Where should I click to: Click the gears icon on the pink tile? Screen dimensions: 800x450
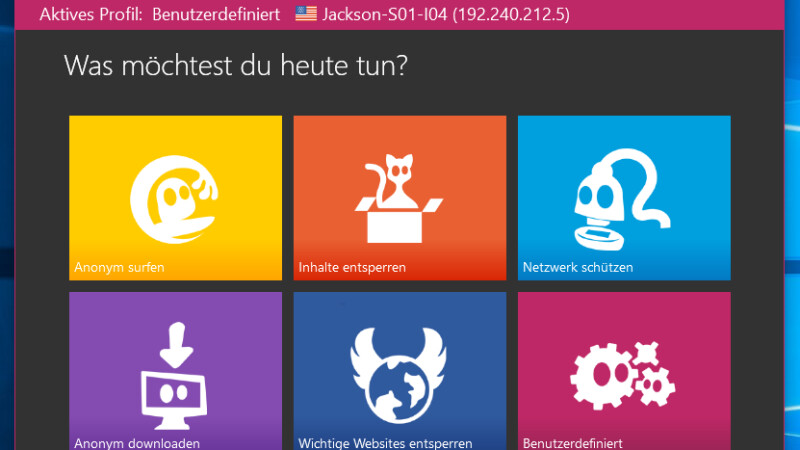[622, 376]
